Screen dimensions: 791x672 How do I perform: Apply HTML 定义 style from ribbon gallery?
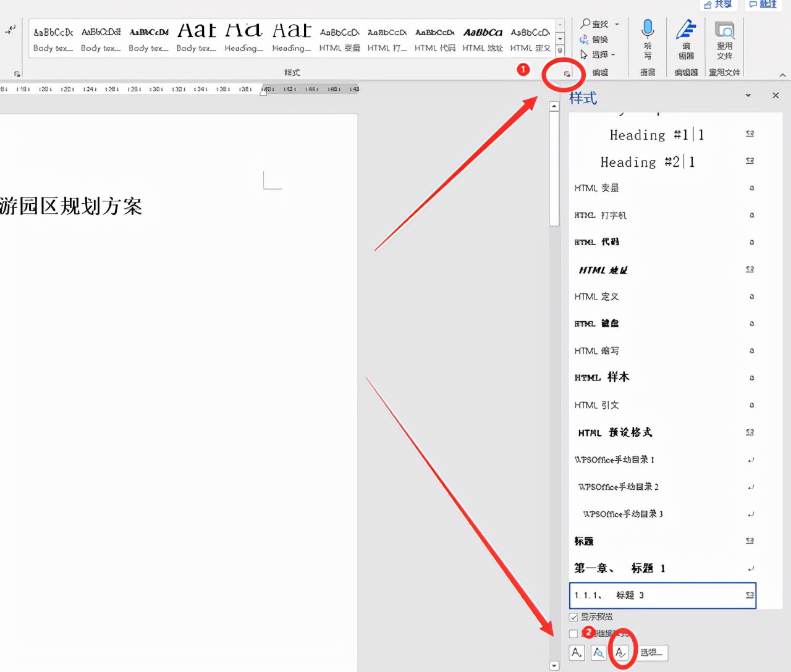pyautogui.click(x=530, y=39)
